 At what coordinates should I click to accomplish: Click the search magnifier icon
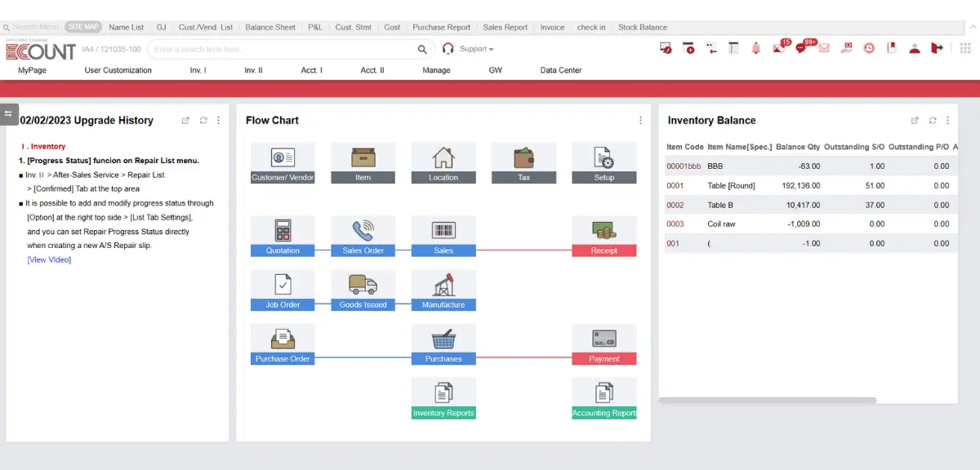coord(422,50)
